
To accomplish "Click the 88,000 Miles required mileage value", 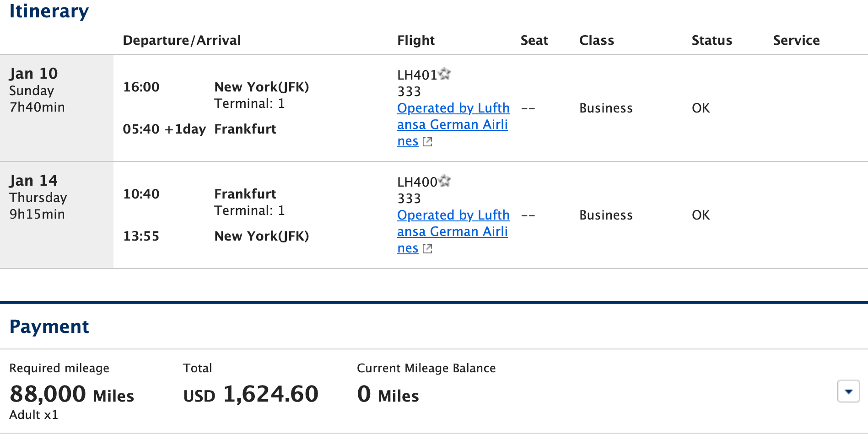I will 72,394.
